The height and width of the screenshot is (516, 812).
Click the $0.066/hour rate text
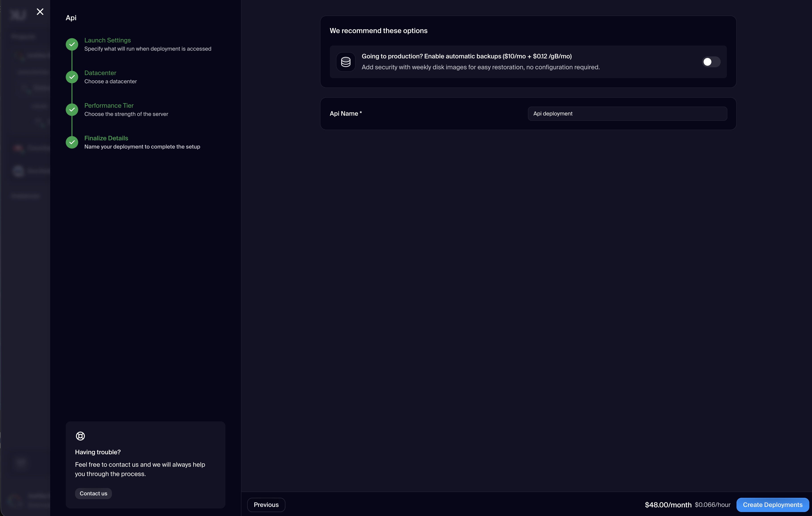pyautogui.click(x=712, y=504)
